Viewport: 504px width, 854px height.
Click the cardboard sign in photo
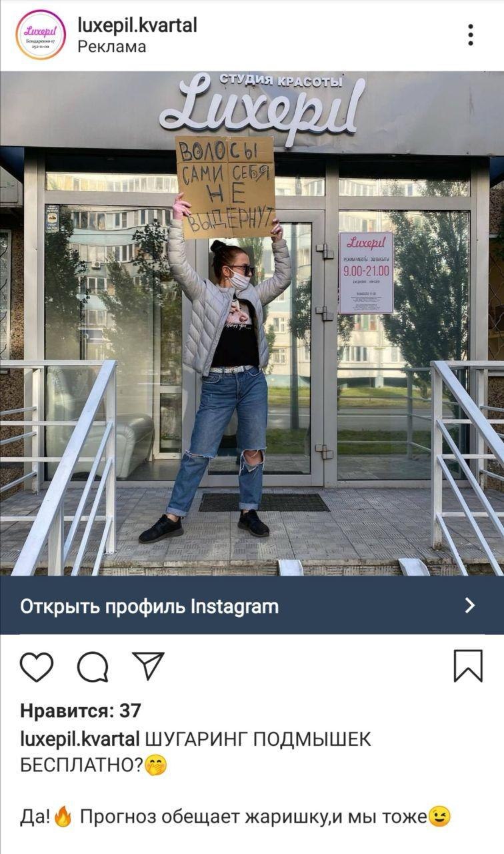click(x=225, y=187)
